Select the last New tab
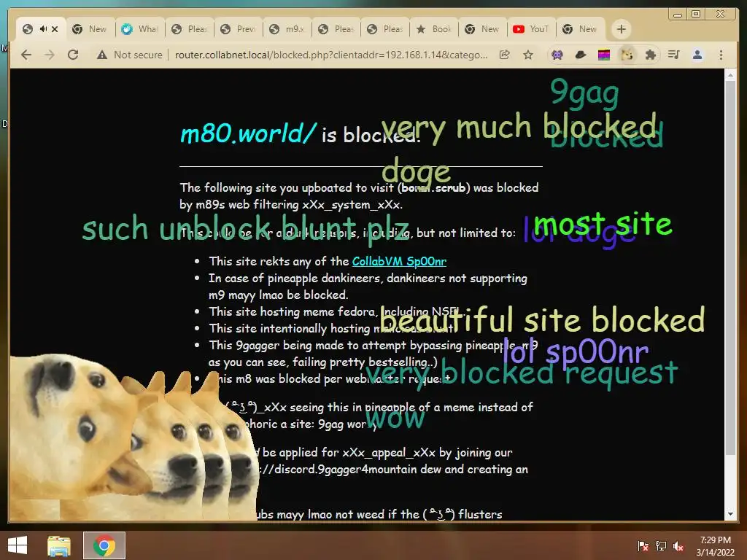The image size is (747, 560). 580,29
